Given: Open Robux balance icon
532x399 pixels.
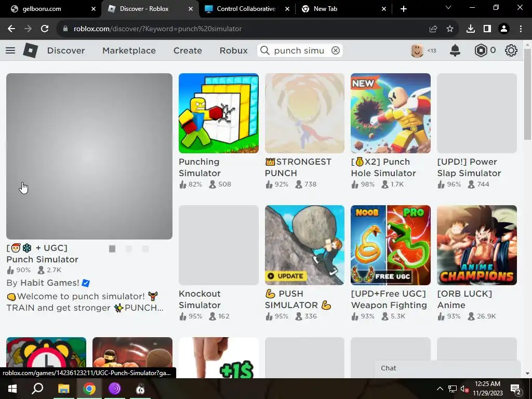Looking at the screenshot, I should (x=481, y=50).
